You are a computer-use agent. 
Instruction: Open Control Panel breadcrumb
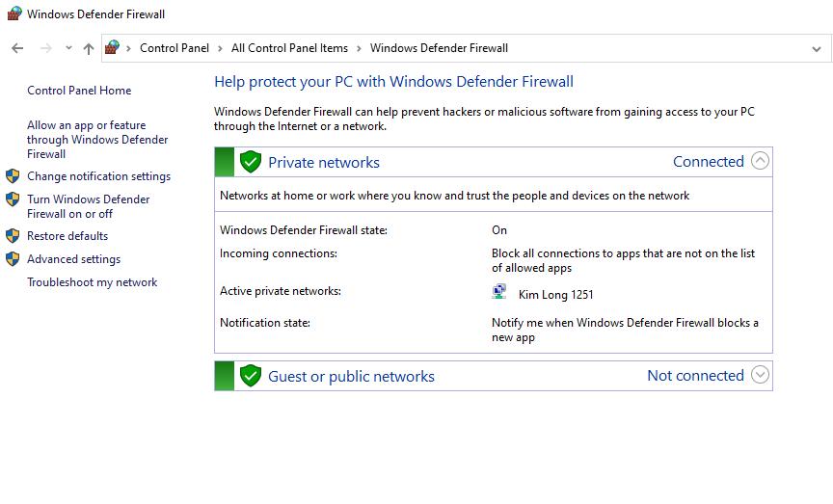tap(175, 48)
